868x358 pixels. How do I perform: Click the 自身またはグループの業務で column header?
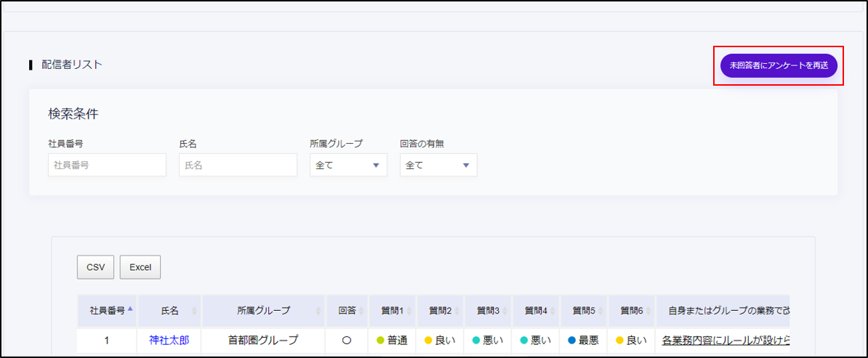point(723,310)
